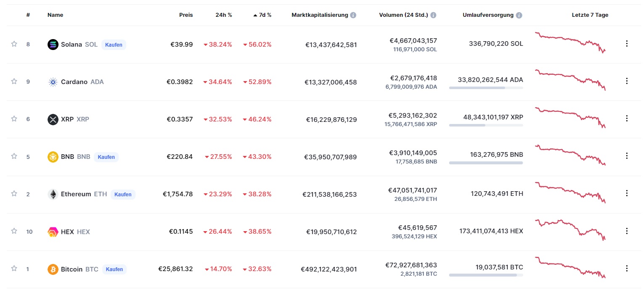This screenshot has width=644, height=290.
Task: Toggle the watchlist star for Ethereum
Action: tap(14, 194)
